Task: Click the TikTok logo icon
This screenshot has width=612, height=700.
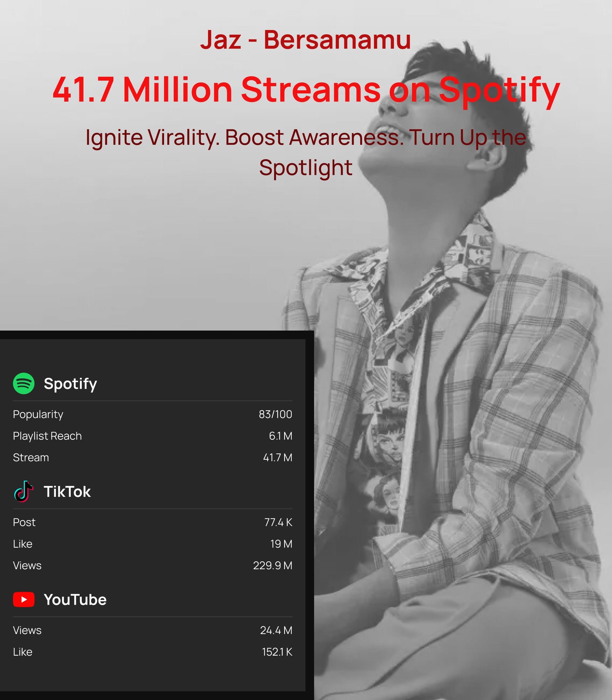Action: (x=24, y=491)
